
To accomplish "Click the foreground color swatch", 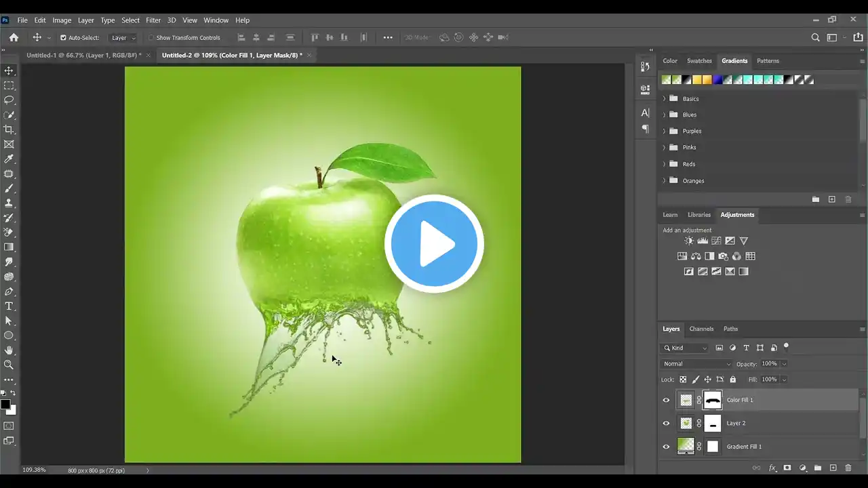I will [5, 405].
